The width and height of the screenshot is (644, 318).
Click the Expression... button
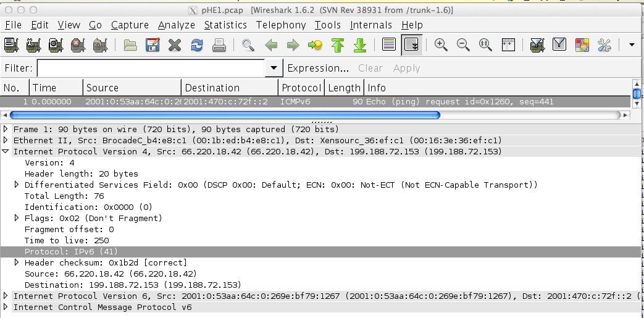[318, 68]
